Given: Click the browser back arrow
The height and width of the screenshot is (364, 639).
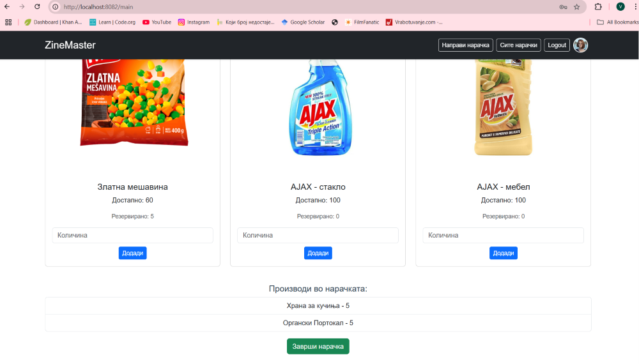Looking at the screenshot, I should click(7, 6).
